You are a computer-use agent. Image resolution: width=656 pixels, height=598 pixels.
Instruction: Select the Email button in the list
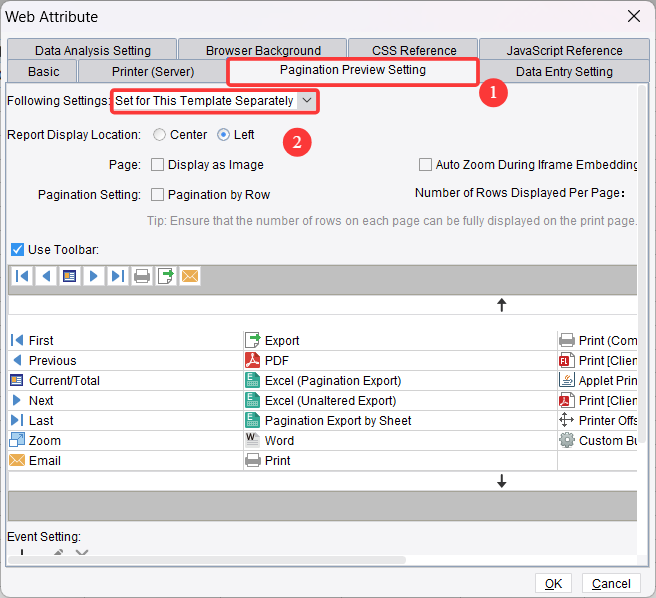point(125,460)
